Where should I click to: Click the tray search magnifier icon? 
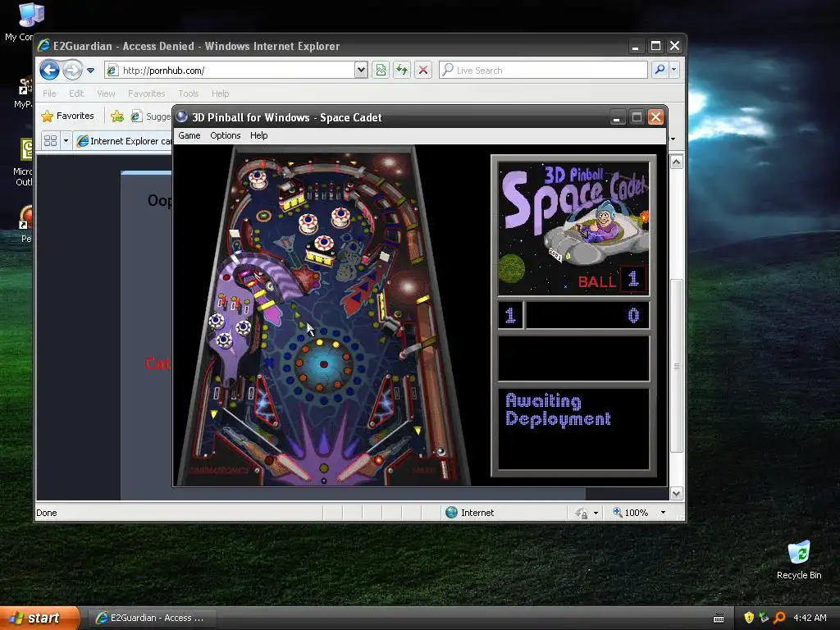(x=779, y=618)
